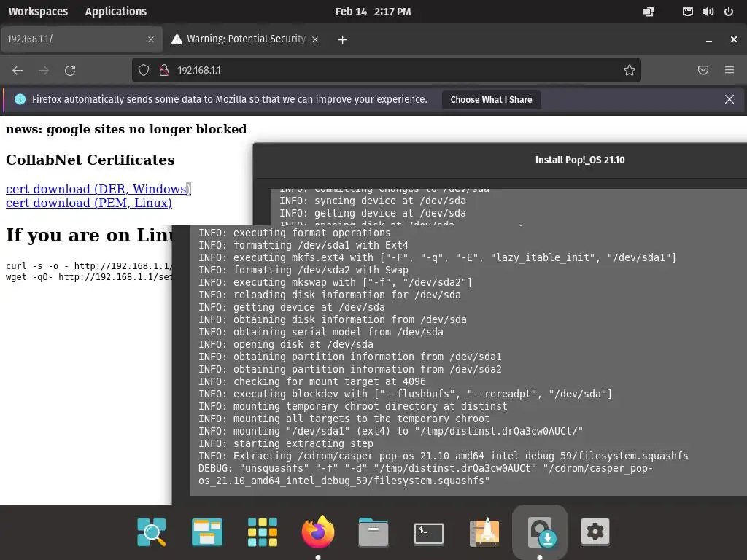This screenshot has height=560, width=747.
Task: Open the Workspaces dock icon
Action: [206, 532]
